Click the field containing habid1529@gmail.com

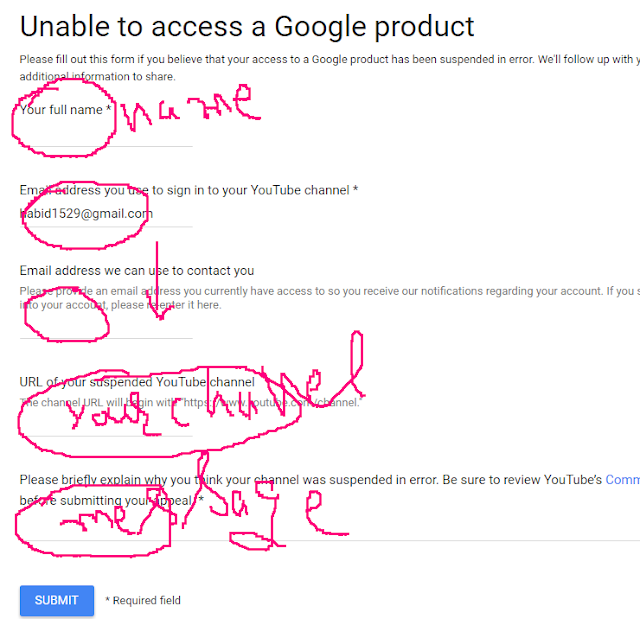105,213
